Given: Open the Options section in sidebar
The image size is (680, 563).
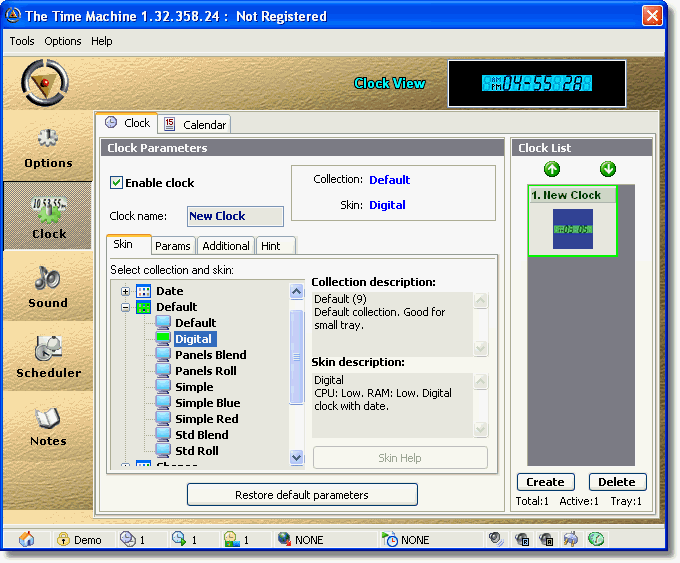Looking at the screenshot, I should (48, 147).
